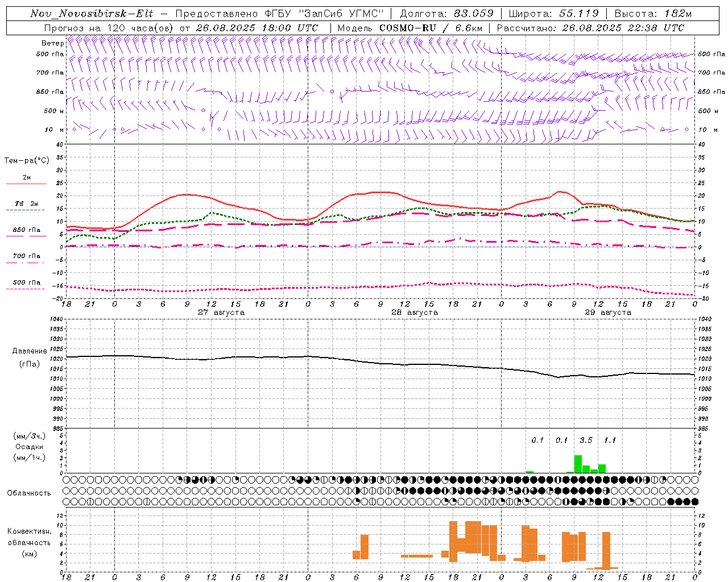Click the Конвективн. convective cloud label
Image resolution: width=728 pixels, height=582 pixels.
[x=30, y=531]
